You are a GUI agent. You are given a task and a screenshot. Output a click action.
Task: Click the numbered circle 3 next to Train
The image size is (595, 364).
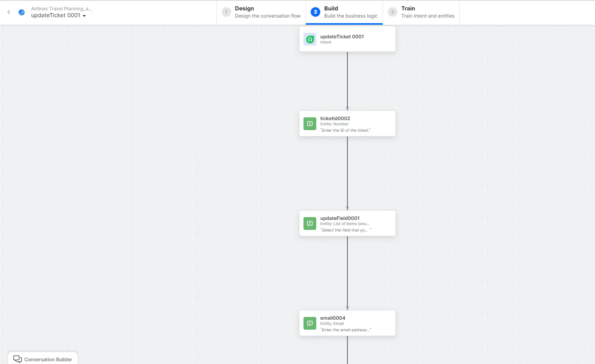click(x=392, y=12)
